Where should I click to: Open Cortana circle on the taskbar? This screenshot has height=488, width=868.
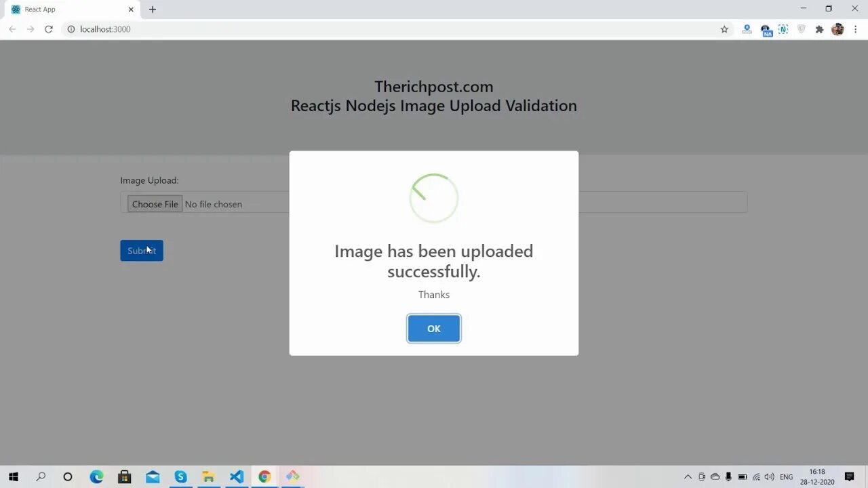68,476
